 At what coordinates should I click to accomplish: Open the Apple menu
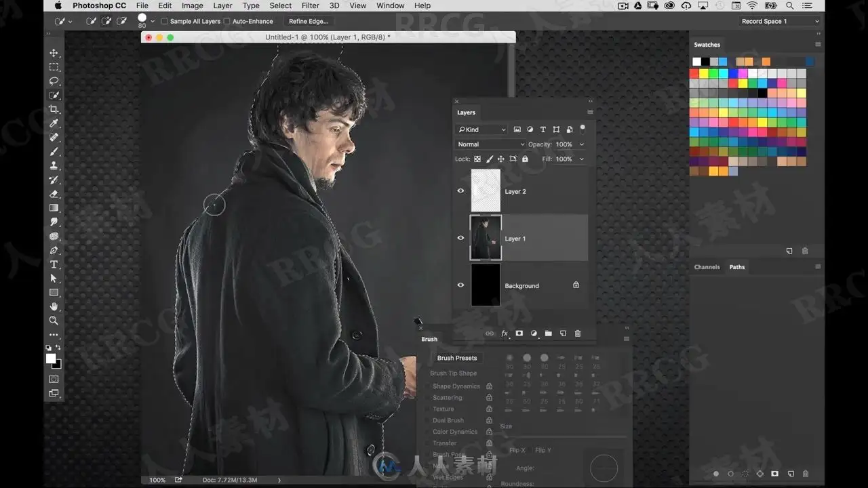[58, 5]
